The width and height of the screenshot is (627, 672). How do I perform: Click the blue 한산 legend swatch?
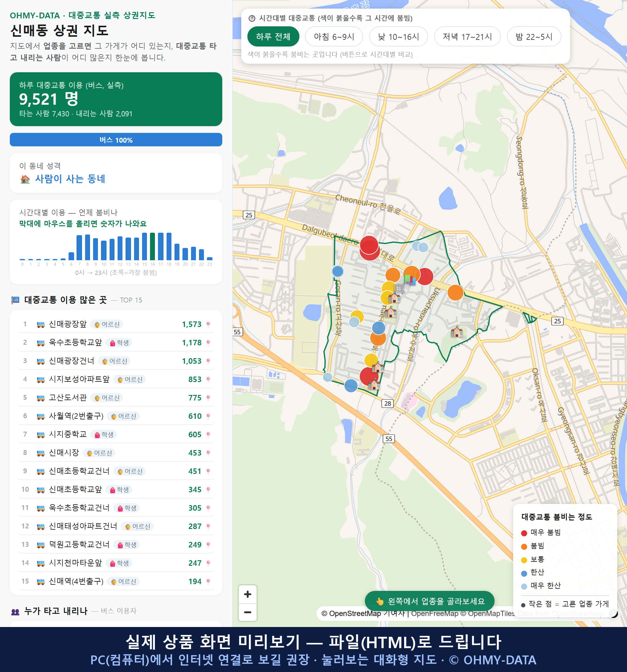coord(524,573)
